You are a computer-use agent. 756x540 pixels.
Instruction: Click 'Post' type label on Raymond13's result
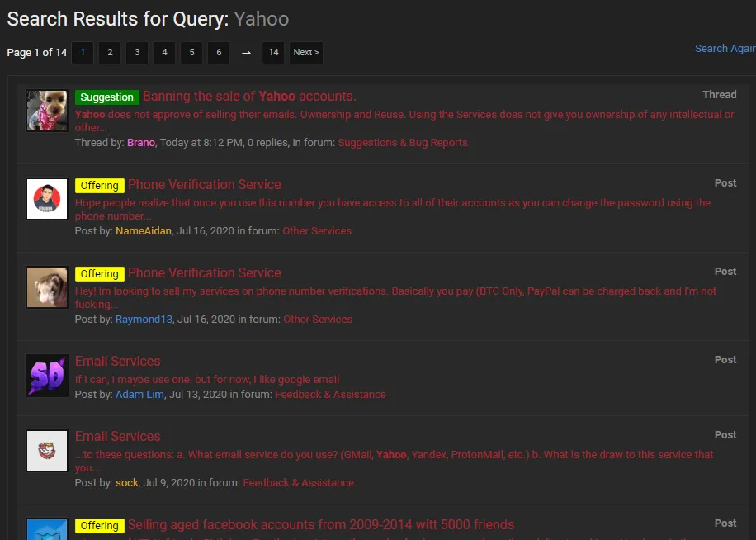pyautogui.click(x=725, y=271)
